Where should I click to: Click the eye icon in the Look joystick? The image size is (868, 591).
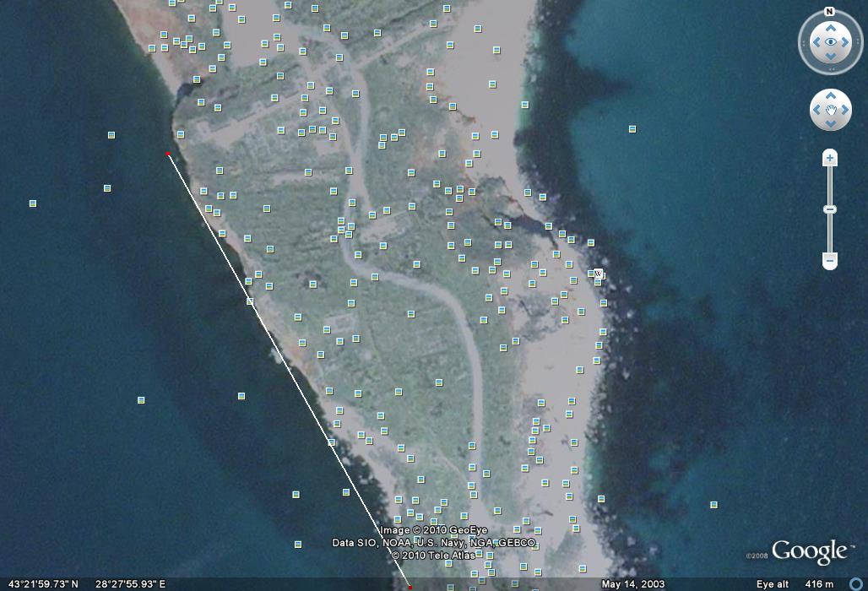click(x=830, y=42)
